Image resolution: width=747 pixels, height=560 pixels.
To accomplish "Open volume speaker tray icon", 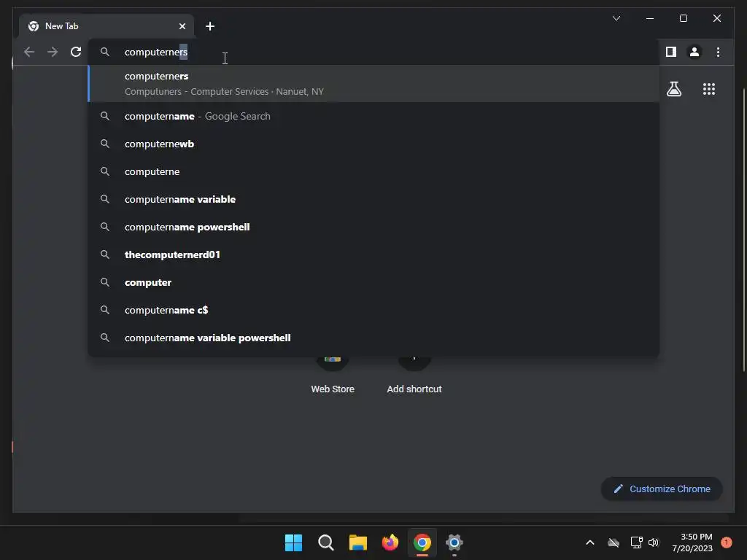I will 654,542.
